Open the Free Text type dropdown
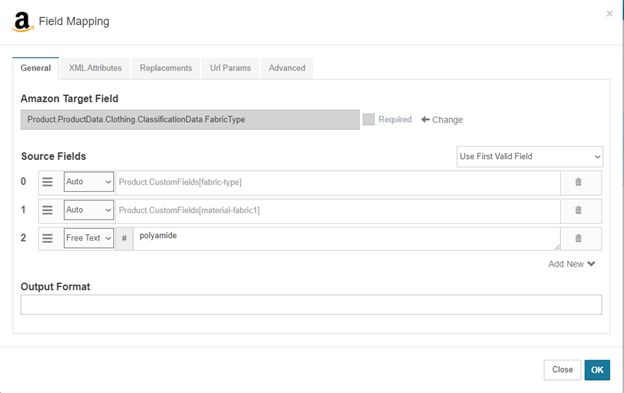Image resolution: width=624 pixels, height=393 pixels. [x=89, y=238]
